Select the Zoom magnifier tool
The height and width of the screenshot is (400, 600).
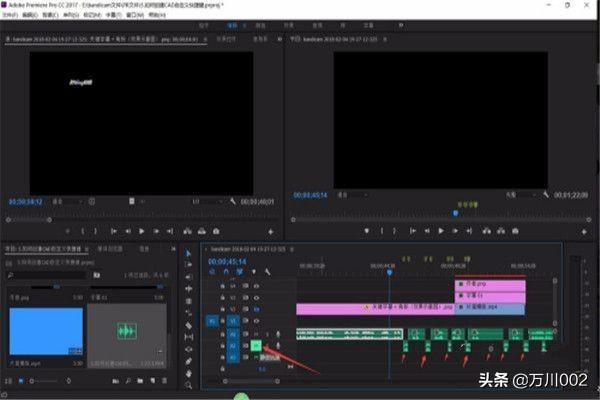tap(189, 385)
